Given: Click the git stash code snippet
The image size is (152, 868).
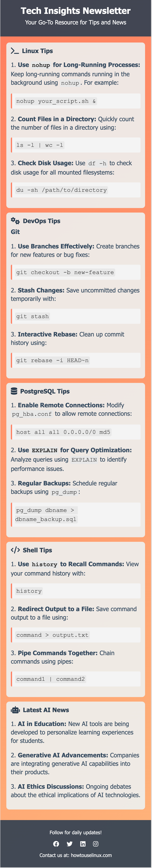Looking at the screenshot, I should coord(32,316).
